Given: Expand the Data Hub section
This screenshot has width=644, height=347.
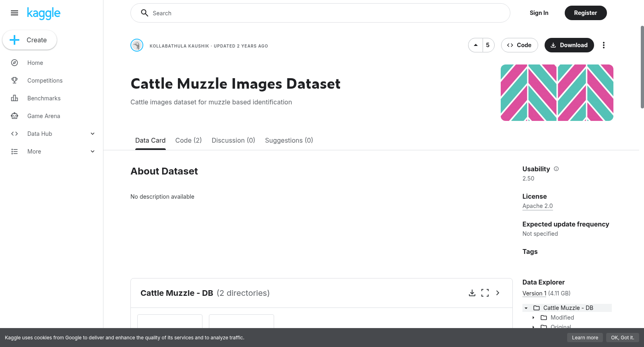Looking at the screenshot, I should click(93, 134).
